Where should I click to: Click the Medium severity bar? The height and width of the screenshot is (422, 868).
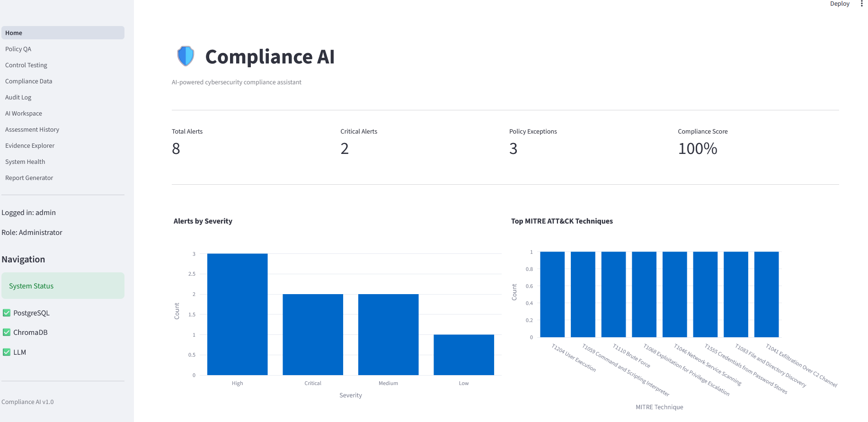[389, 335]
